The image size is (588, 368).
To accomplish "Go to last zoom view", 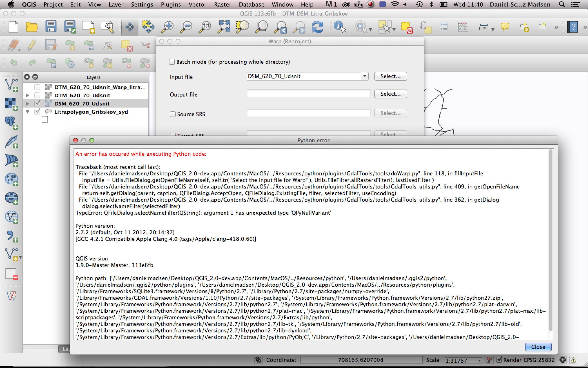I will pos(280,27).
